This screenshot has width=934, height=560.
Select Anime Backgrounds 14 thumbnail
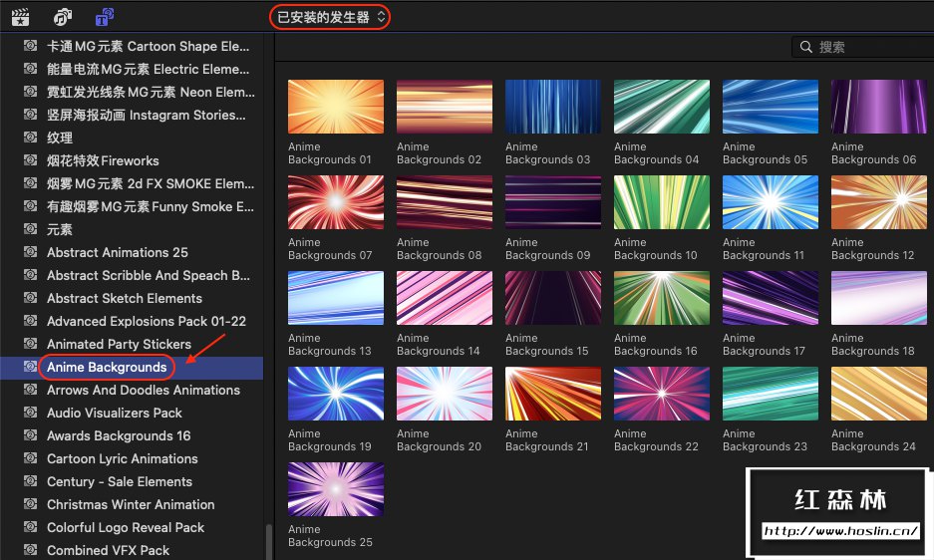point(445,298)
